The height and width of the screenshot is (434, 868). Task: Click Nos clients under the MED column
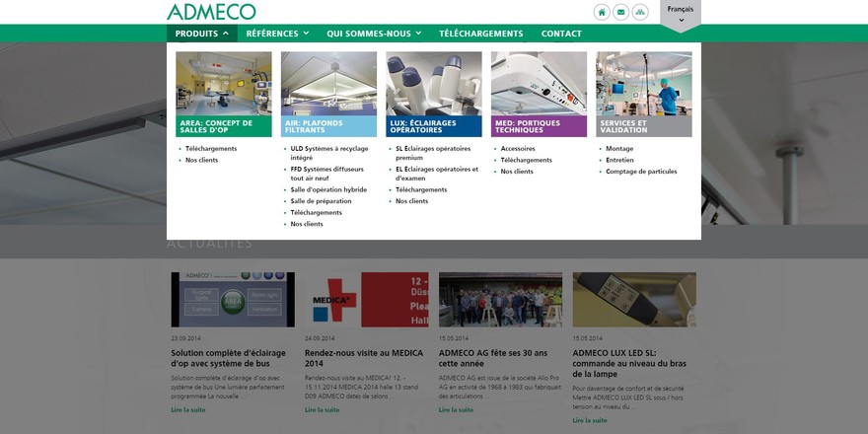pyautogui.click(x=517, y=172)
